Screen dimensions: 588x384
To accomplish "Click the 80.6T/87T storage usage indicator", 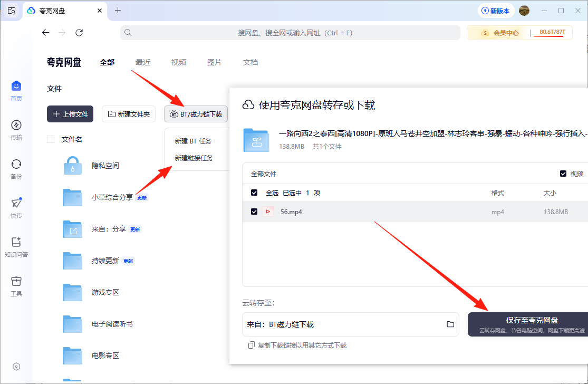I will click(x=552, y=33).
